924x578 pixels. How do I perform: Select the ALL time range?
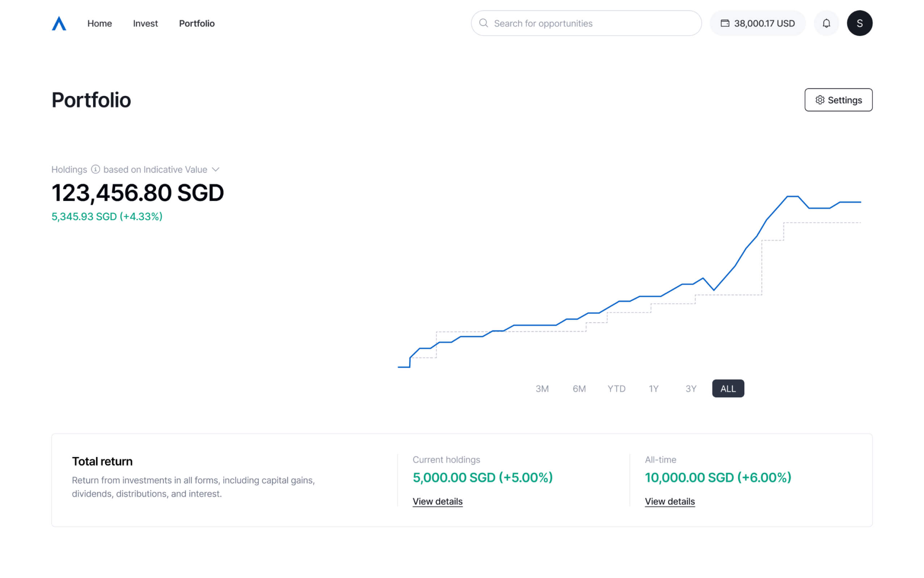coord(728,388)
